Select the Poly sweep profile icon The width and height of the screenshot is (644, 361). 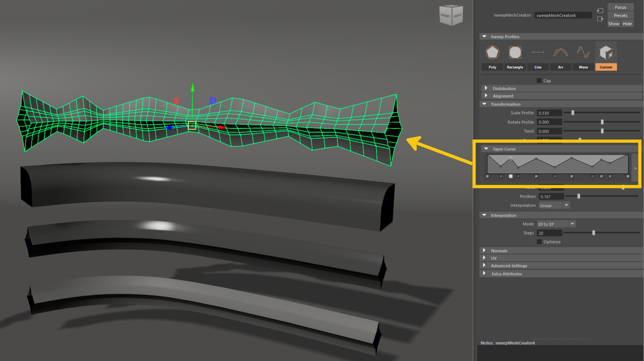pos(492,53)
